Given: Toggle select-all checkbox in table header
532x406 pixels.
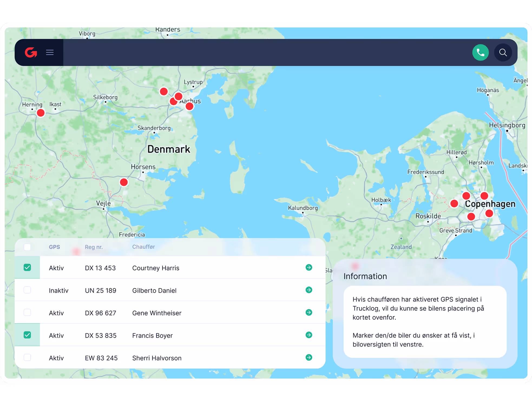Looking at the screenshot, I should click(27, 247).
